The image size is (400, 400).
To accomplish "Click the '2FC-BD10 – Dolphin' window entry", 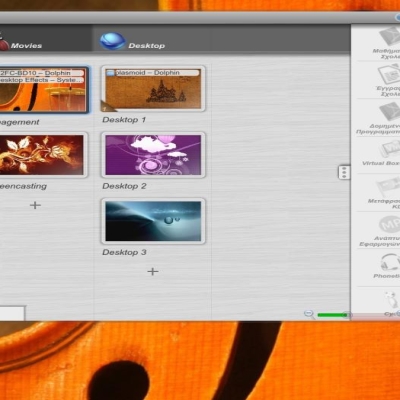I will click(42, 73).
